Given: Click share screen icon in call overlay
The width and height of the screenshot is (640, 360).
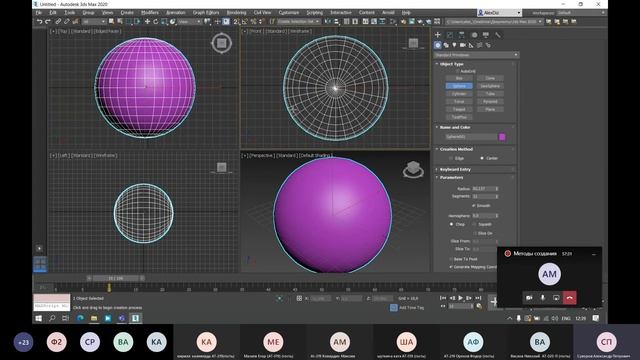Looking at the screenshot, I should click(x=556, y=298).
